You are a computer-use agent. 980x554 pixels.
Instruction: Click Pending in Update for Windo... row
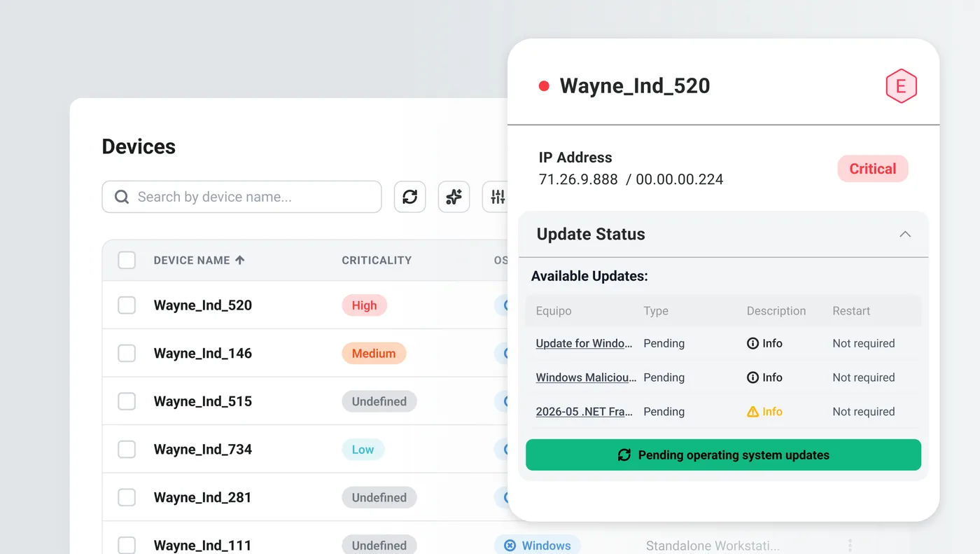(664, 343)
